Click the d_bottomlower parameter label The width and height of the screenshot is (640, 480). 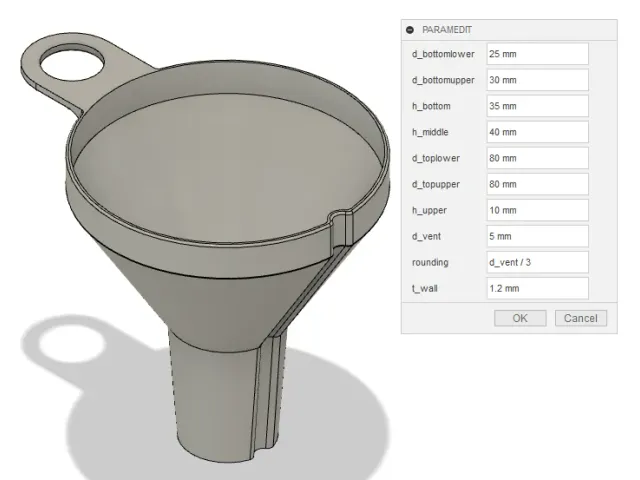443,54
